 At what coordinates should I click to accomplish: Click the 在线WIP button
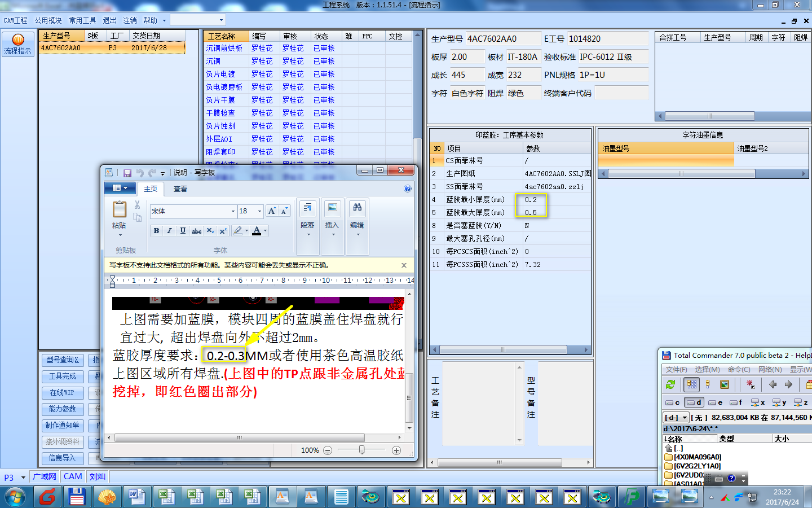point(63,392)
